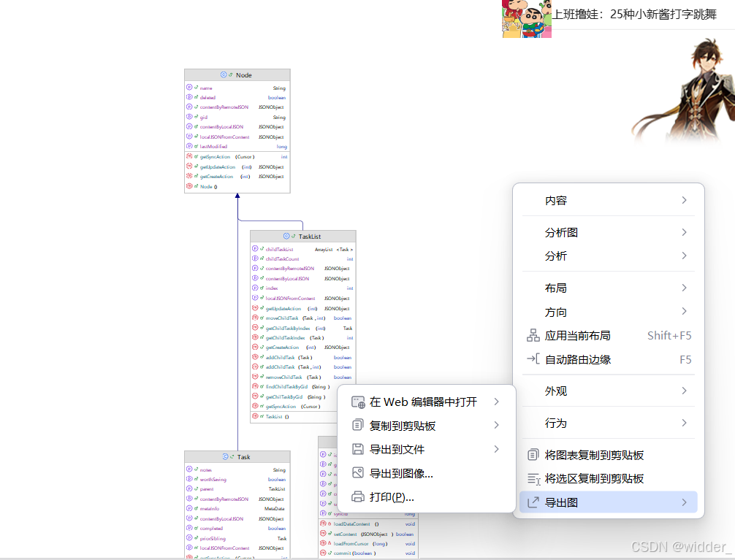Click the web editor icon beside 在 Web 编辑器中打开
The width and height of the screenshot is (735, 560).
click(x=357, y=402)
